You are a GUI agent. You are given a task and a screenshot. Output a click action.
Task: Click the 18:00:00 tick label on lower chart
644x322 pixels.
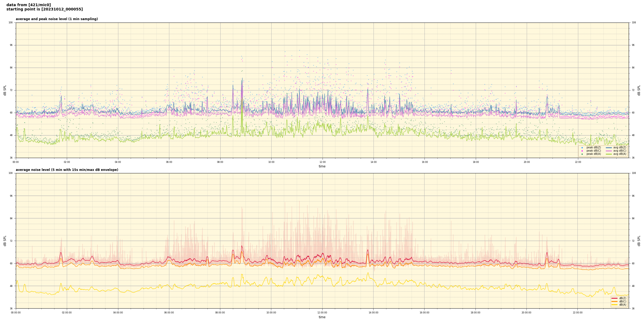(x=475, y=313)
